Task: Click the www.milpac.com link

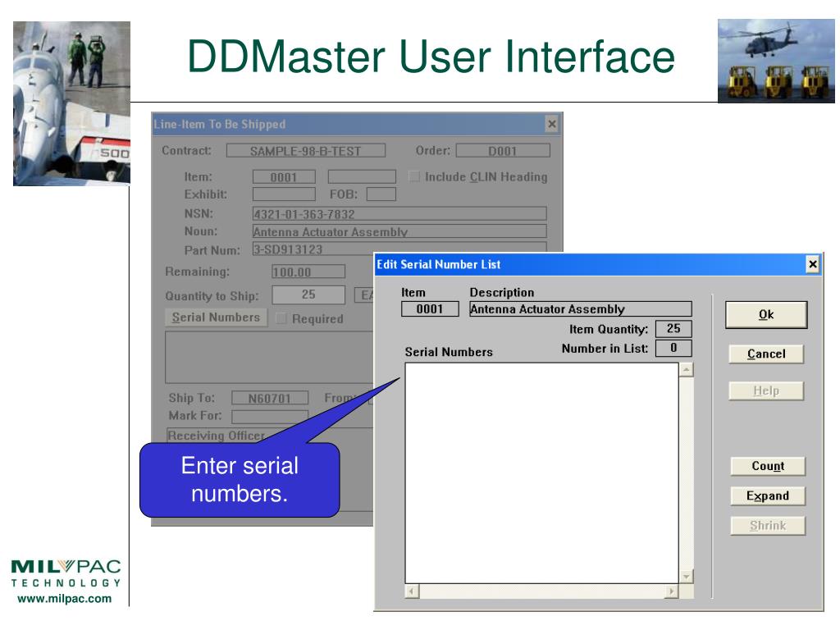Action: tap(65, 598)
